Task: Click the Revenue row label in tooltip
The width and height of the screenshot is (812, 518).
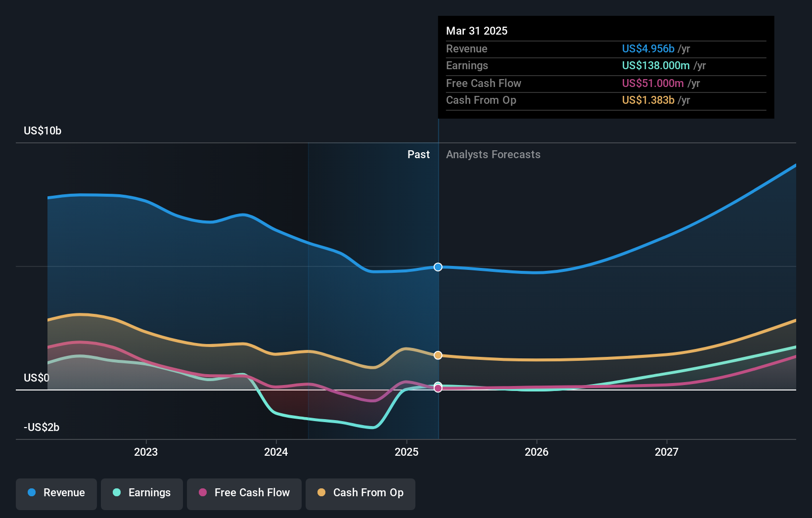Action: (x=466, y=48)
